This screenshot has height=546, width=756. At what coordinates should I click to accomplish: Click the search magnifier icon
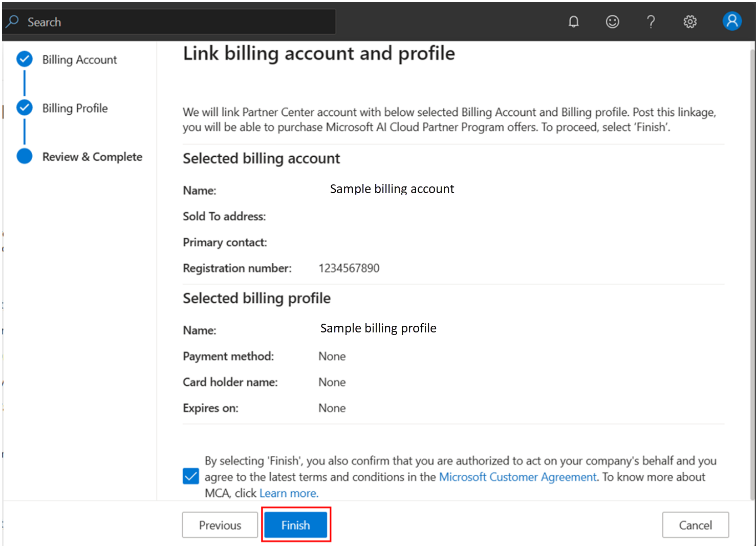(12, 22)
